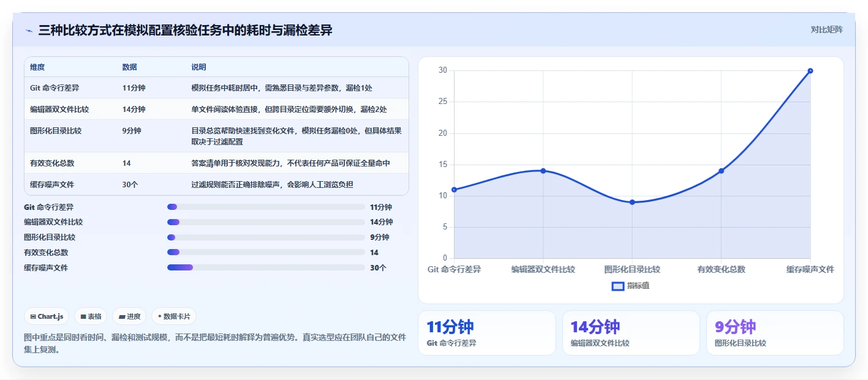
Task: Click the sparkle icon inside the 数据卡片 chip
Action: [160, 316]
